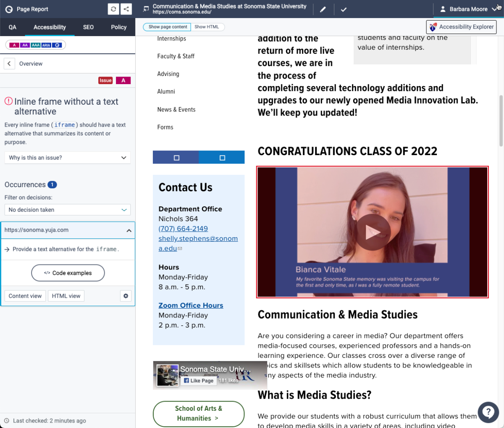Open the Barbara Moore user menu

[x=468, y=9]
